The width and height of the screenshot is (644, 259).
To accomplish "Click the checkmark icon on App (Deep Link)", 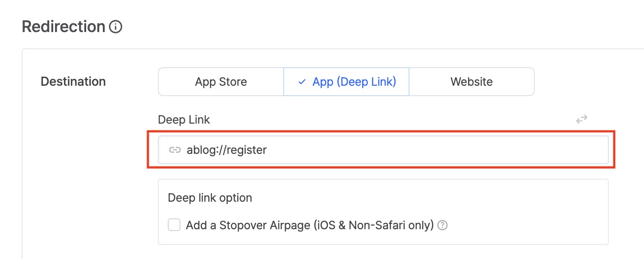I will 302,82.
